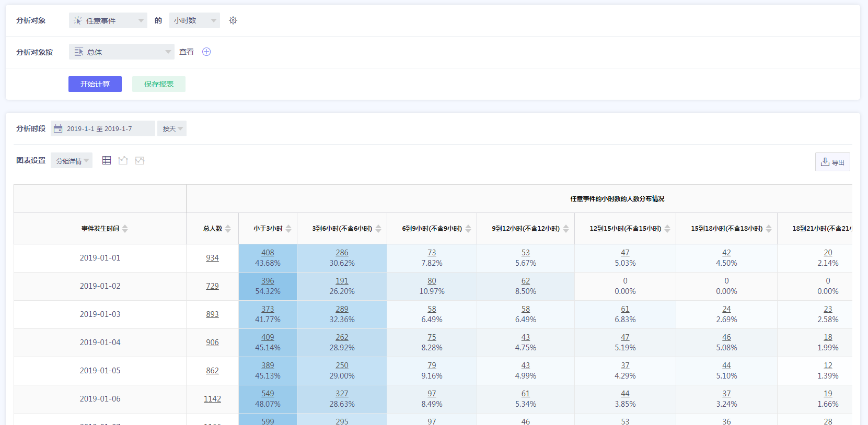Click the 开始计算 button
Viewport: 868px width, 425px height.
(95, 84)
